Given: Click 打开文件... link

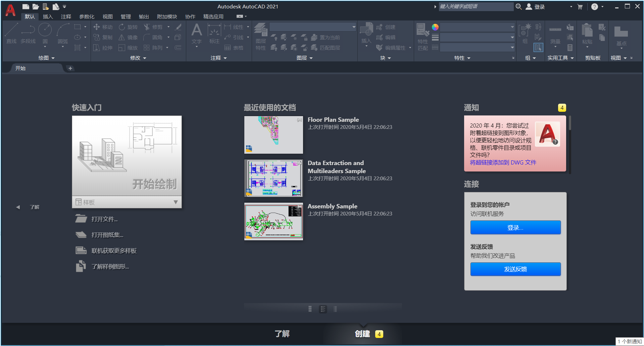Looking at the screenshot, I should pyautogui.click(x=104, y=219).
